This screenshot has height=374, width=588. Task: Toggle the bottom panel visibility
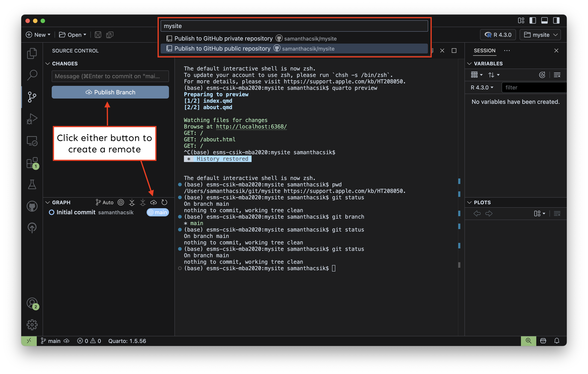click(544, 20)
